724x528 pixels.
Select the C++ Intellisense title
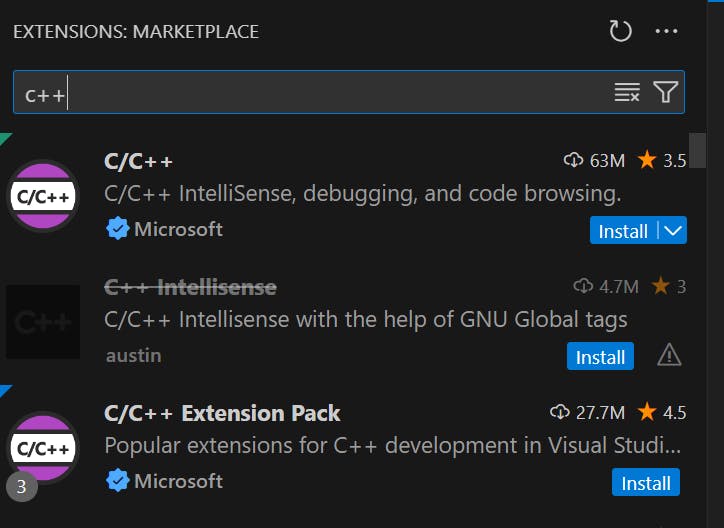(x=190, y=287)
